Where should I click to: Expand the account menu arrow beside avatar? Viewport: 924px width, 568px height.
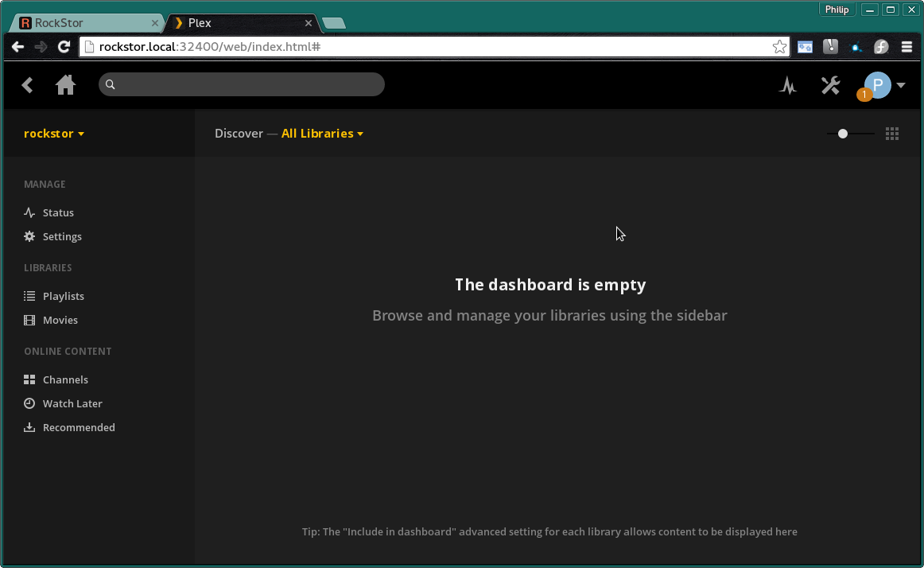pos(900,86)
